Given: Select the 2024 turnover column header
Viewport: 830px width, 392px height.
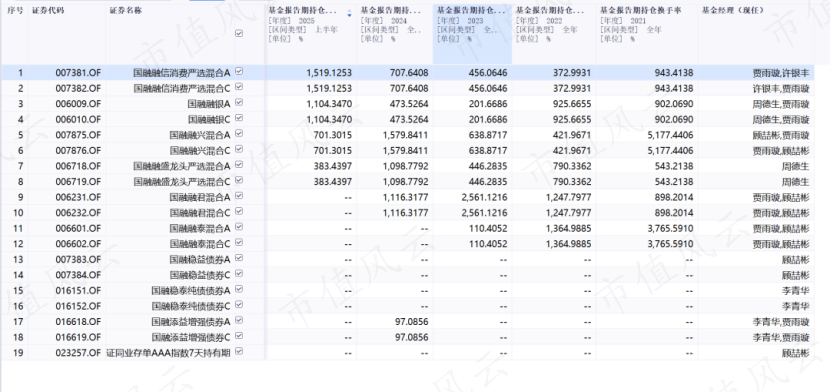Looking at the screenshot, I should (394, 35).
